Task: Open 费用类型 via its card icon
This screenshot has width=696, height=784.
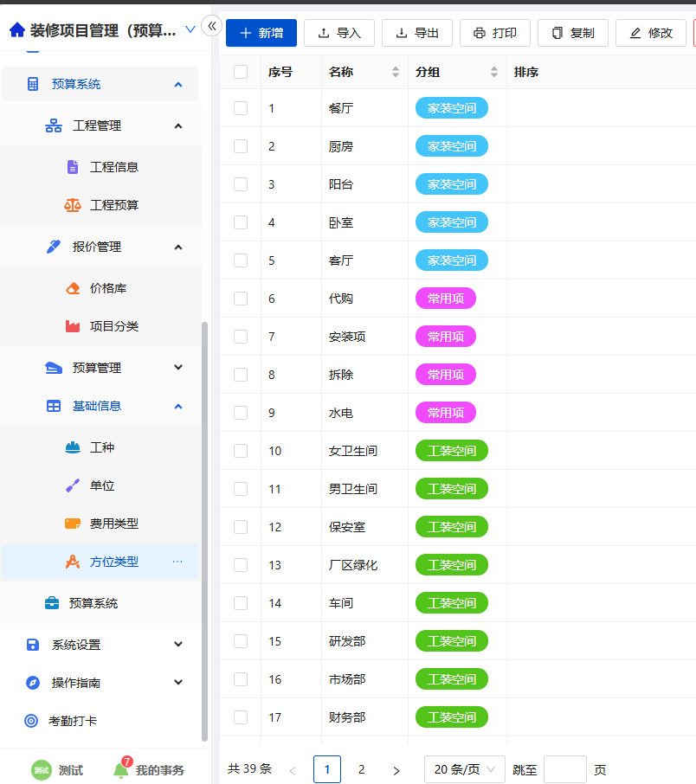Action: point(73,521)
